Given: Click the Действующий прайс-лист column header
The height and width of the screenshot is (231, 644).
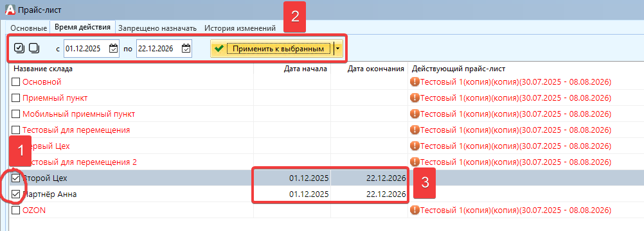Looking at the screenshot, I should (x=526, y=69).
